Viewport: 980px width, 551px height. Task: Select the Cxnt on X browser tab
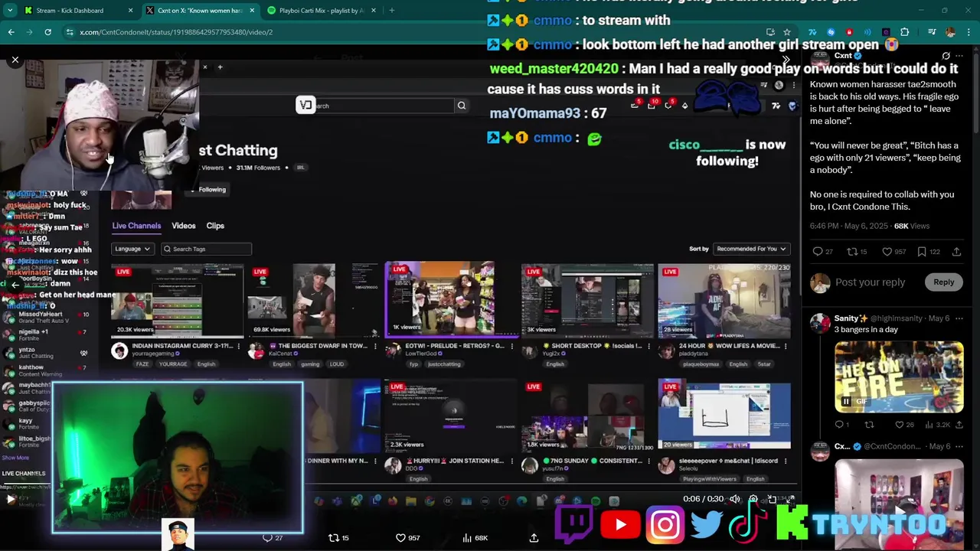point(201,11)
